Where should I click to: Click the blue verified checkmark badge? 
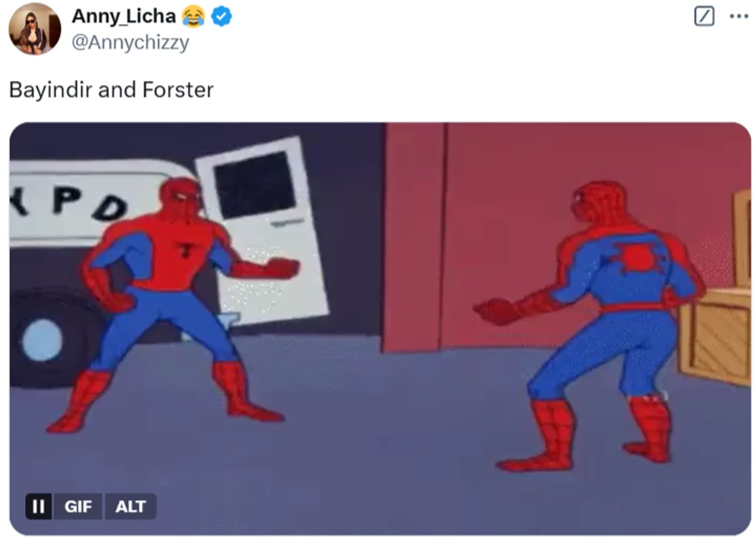click(x=222, y=17)
